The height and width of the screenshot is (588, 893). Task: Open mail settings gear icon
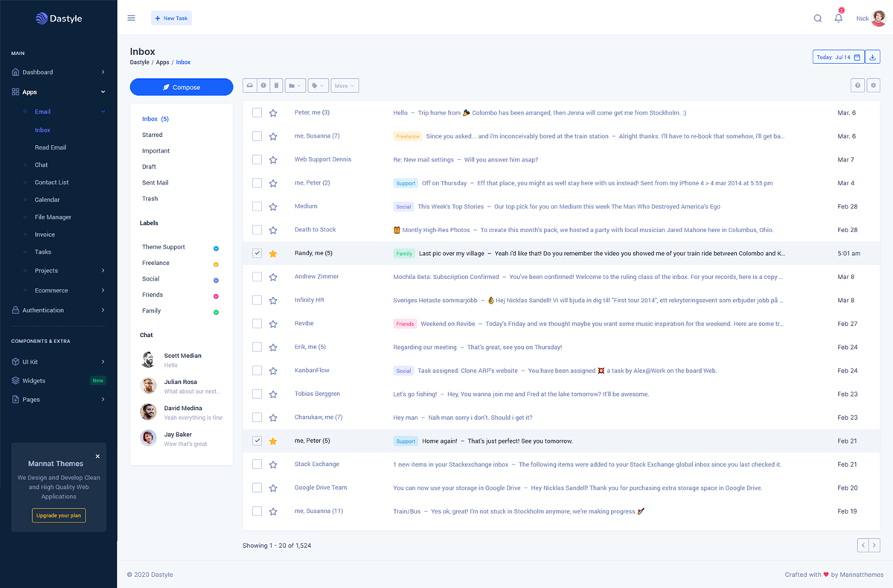coord(874,86)
